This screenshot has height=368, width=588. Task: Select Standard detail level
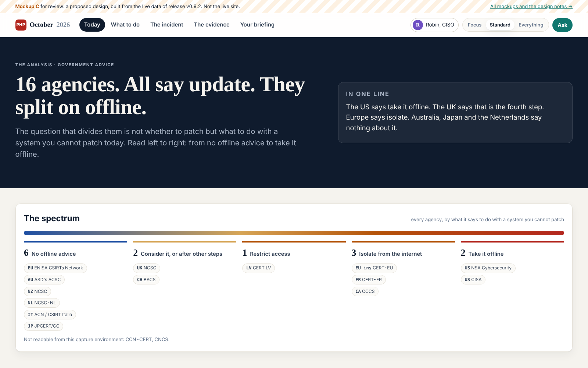tap(500, 25)
